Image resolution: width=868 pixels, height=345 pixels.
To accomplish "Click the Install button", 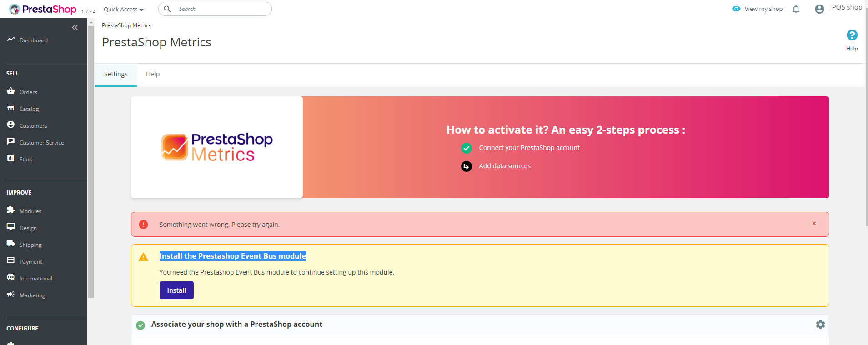I will point(176,290).
